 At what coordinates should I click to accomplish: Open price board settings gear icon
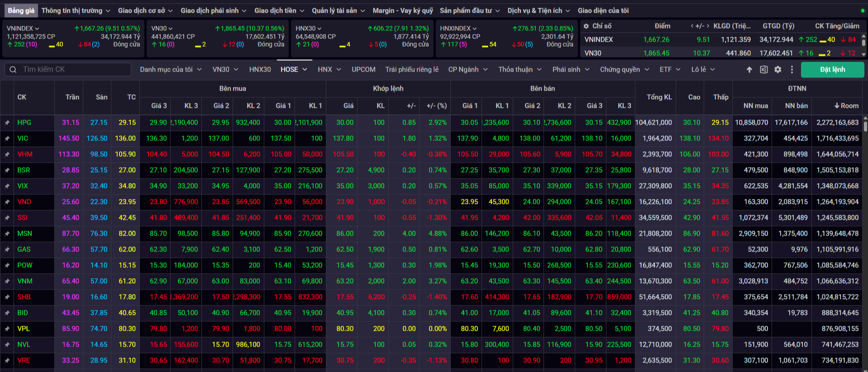point(777,69)
